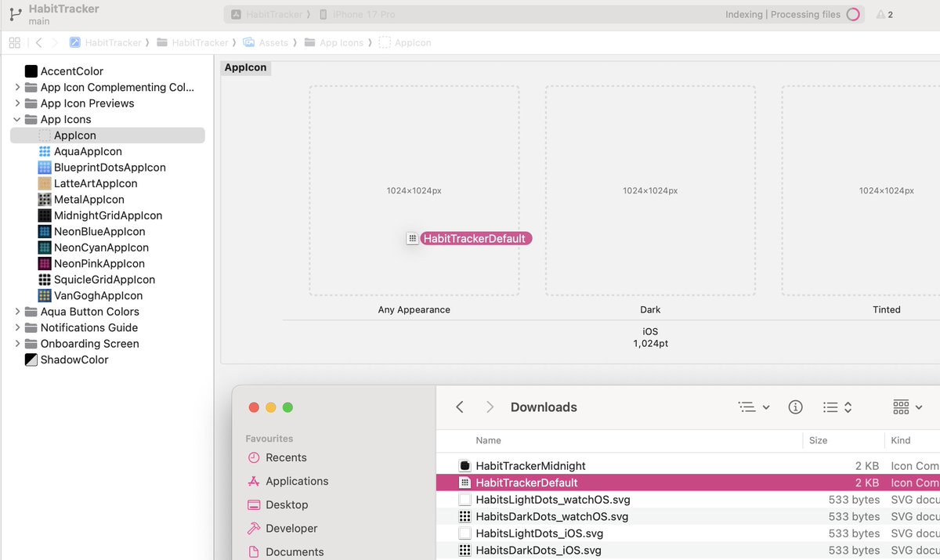
Task: Click the HabitTracker main branch title
Action: 63,14
